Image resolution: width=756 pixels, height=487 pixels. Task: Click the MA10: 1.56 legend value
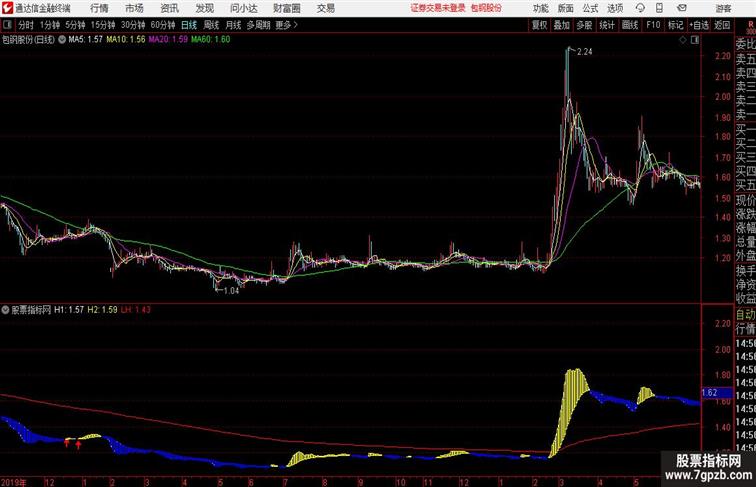tap(126, 40)
